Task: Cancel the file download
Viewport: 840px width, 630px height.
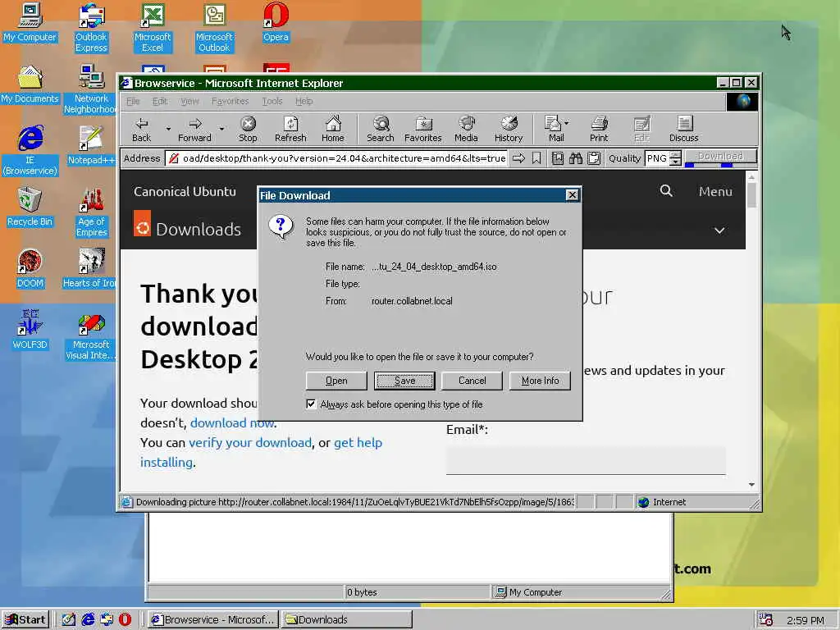Action: [472, 381]
